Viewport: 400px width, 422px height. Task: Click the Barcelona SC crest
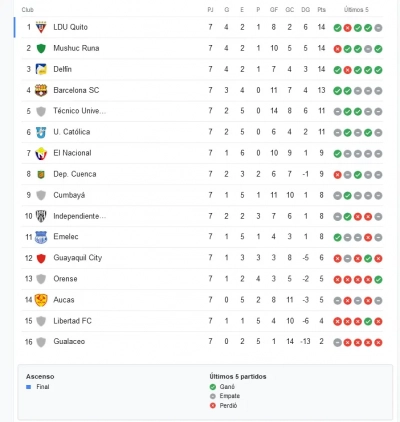tap(41, 90)
